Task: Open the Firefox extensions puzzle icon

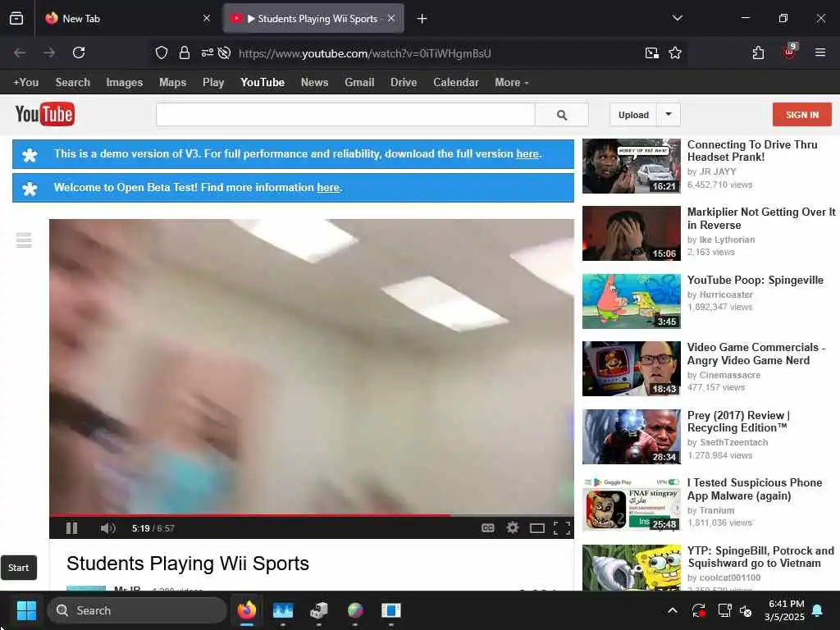Action: click(x=758, y=52)
